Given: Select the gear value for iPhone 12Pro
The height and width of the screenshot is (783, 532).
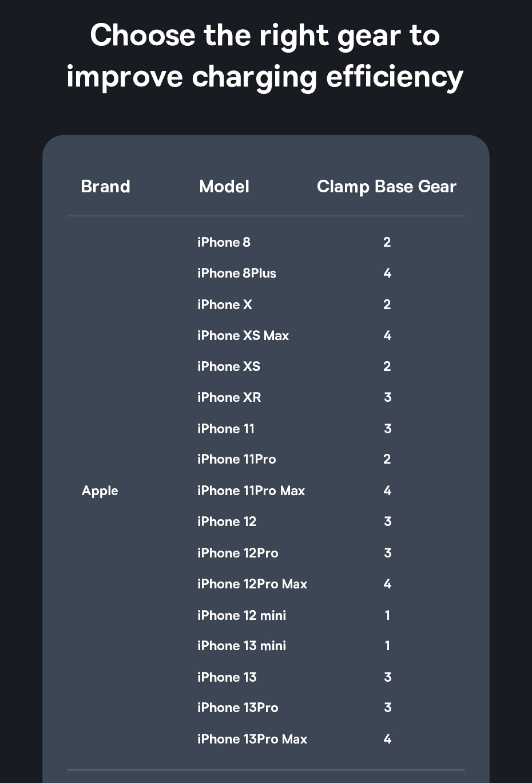Looking at the screenshot, I should click(387, 553).
